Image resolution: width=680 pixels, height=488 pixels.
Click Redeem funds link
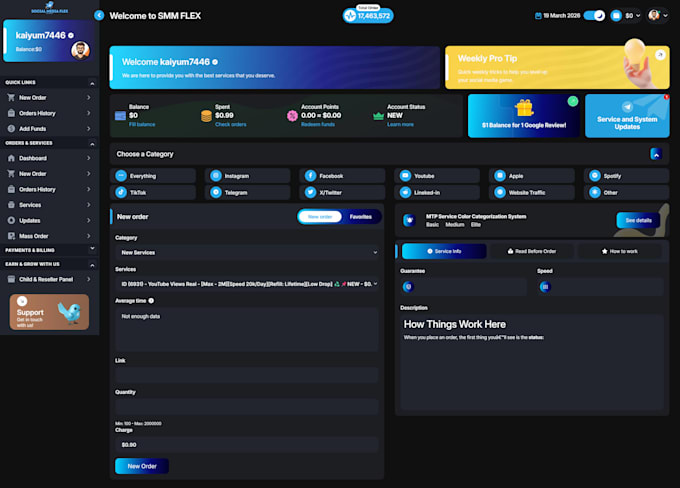(x=318, y=124)
